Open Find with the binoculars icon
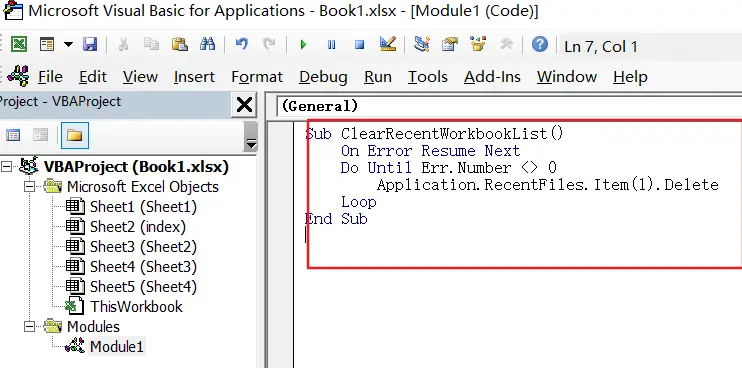This screenshot has width=742, height=368. tap(207, 45)
